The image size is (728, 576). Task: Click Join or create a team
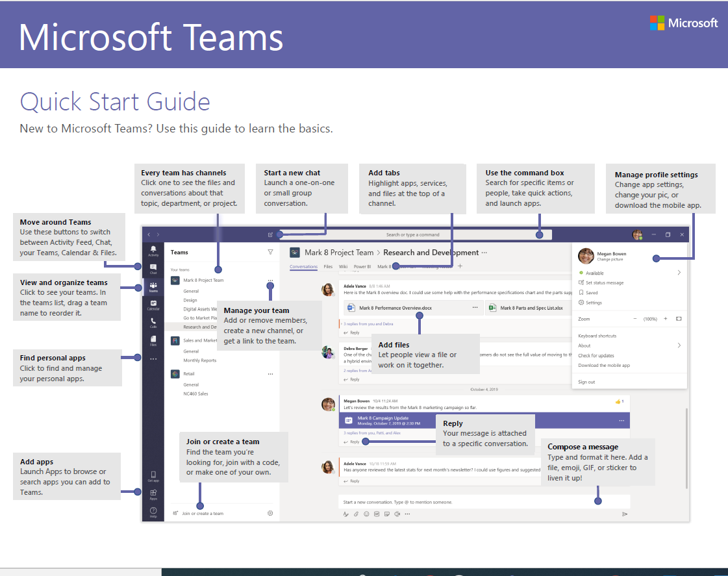[x=199, y=514]
